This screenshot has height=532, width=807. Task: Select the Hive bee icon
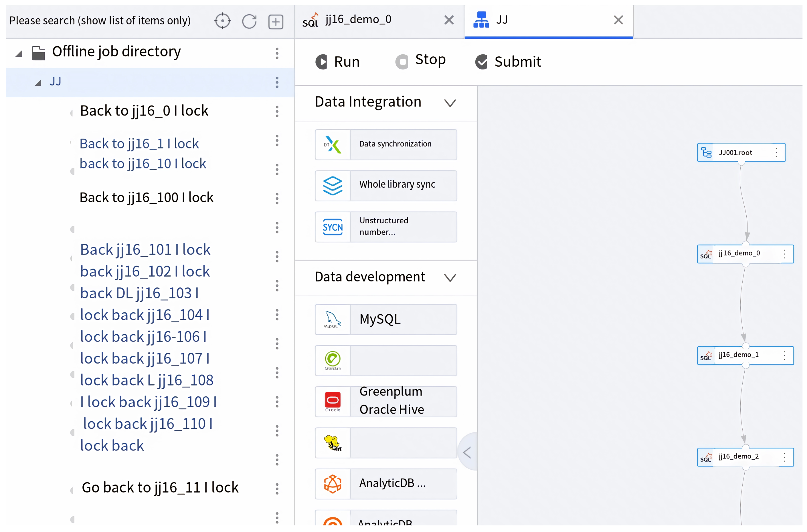332,443
